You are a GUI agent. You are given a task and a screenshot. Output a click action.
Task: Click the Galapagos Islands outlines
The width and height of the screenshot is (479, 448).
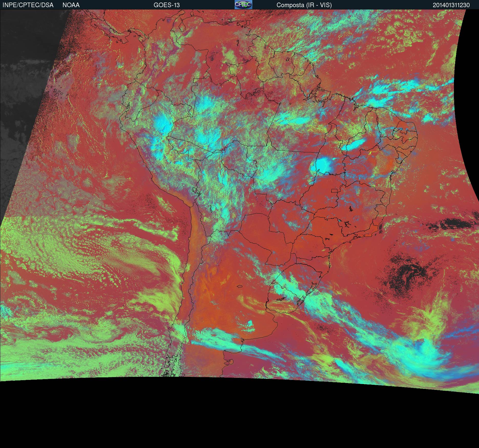58,93
